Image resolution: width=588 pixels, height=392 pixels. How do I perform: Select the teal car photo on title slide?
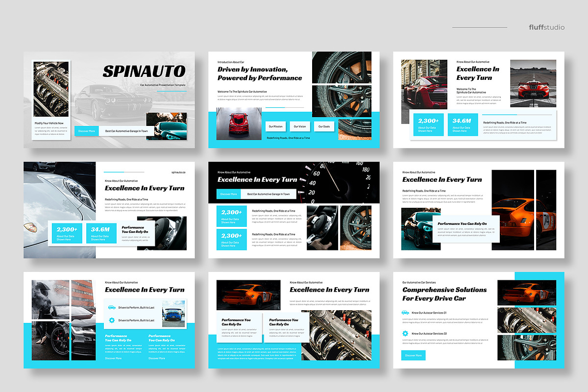[x=166, y=126]
